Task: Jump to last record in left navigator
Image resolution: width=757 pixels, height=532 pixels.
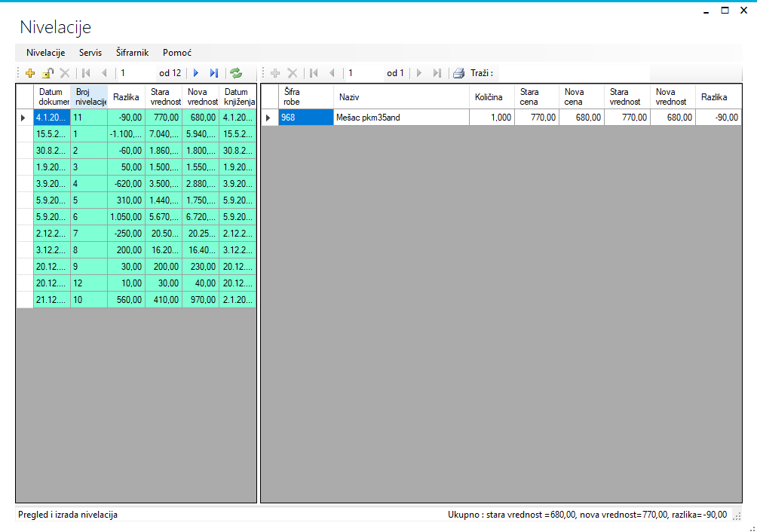Action: pyautogui.click(x=214, y=73)
